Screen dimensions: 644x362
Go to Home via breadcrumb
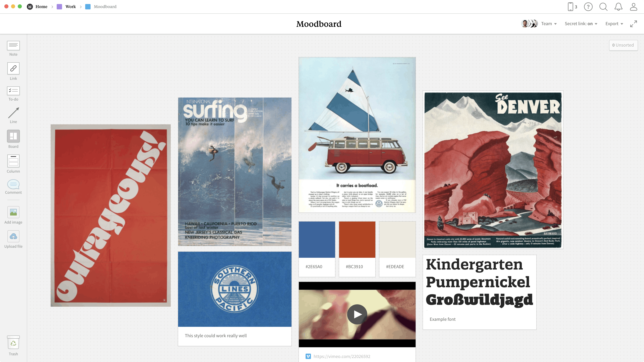41,7
